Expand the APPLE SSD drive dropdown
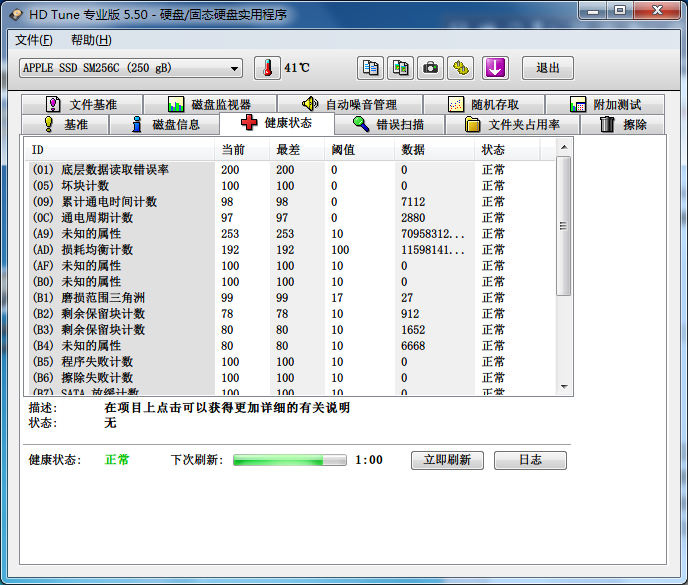 (x=235, y=68)
